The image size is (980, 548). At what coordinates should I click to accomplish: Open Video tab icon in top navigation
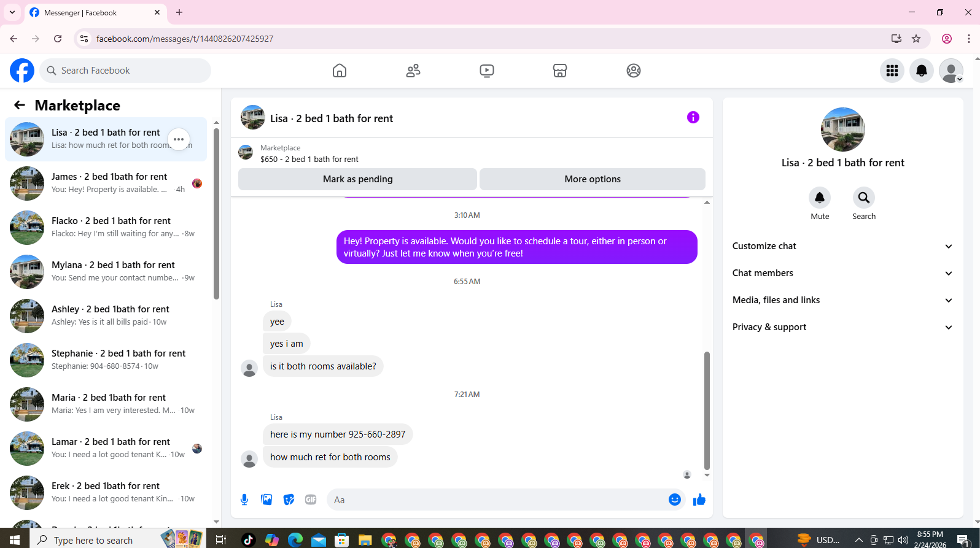[x=487, y=71]
